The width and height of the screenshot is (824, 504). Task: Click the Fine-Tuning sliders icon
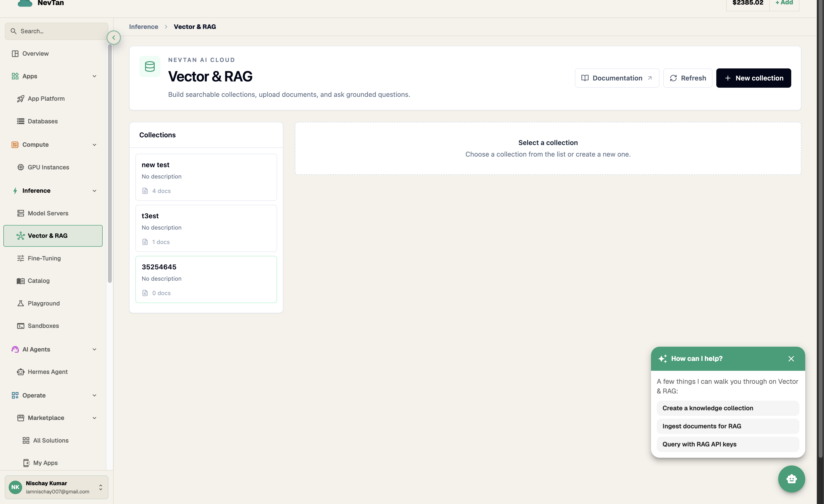coord(20,258)
